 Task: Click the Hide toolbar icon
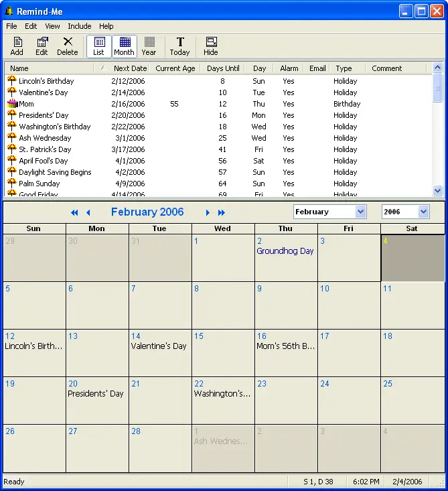211,46
